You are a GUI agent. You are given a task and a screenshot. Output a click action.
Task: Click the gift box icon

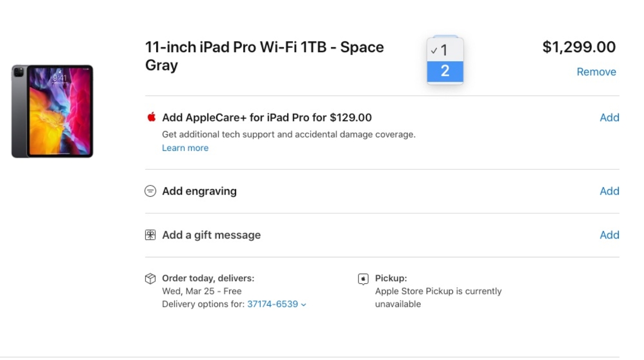point(150,235)
